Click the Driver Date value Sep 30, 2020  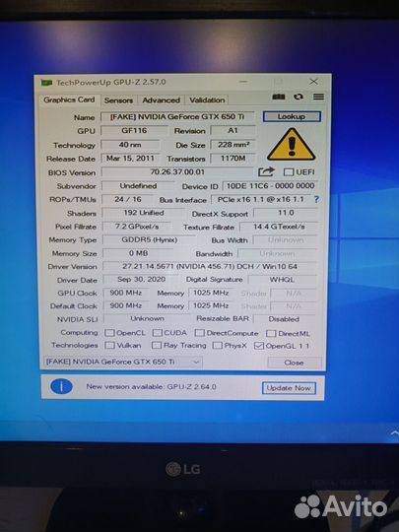[x=142, y=280]
